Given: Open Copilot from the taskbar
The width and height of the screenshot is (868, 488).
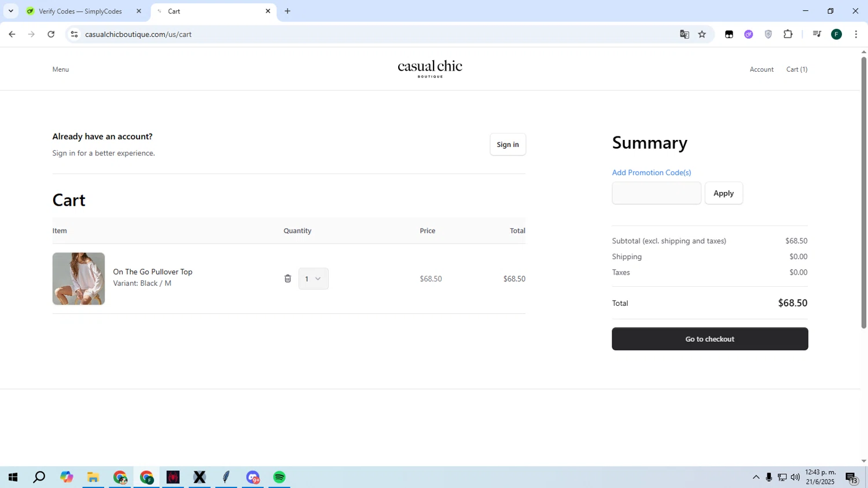Looking at the screenshot, I should 67,477.
